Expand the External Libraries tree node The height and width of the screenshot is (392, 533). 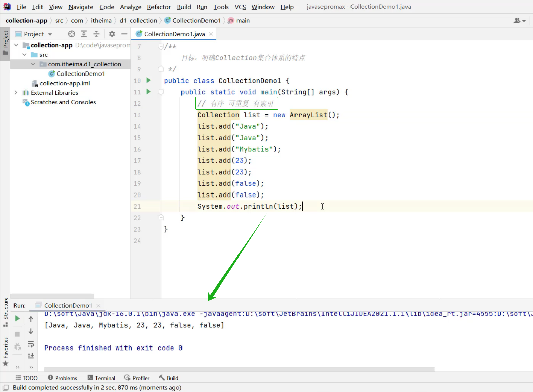16,93
